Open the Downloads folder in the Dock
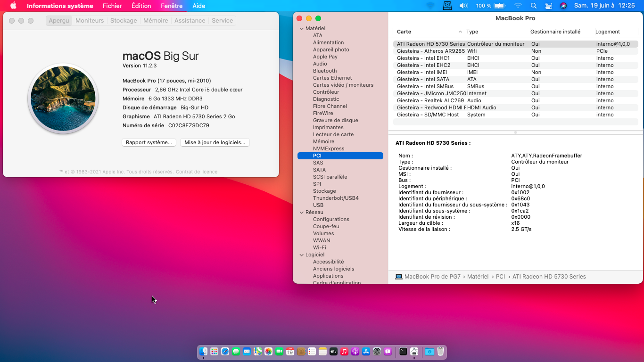Image resolution: width=644 pixels, height=362 pixels. tap(429, 351)
